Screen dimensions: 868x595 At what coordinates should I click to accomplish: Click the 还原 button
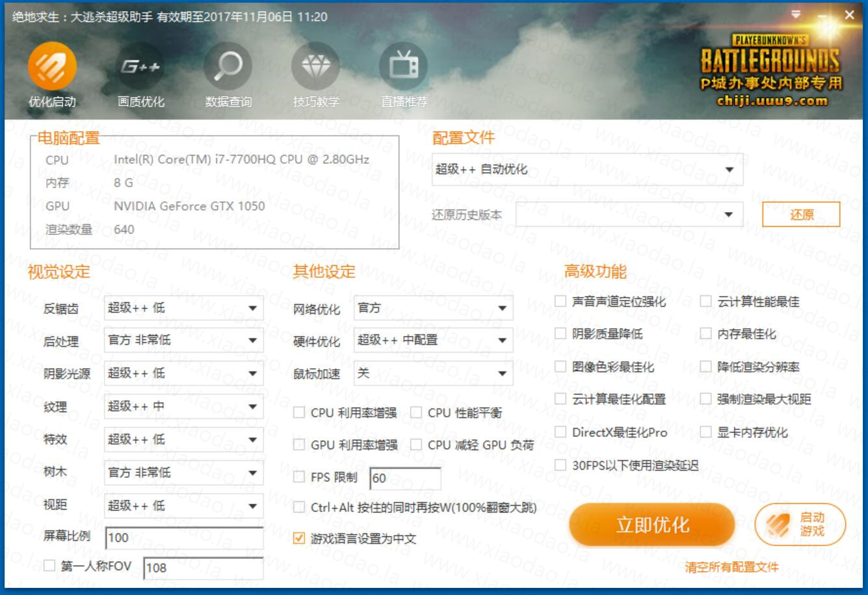(x=801, y=215)
